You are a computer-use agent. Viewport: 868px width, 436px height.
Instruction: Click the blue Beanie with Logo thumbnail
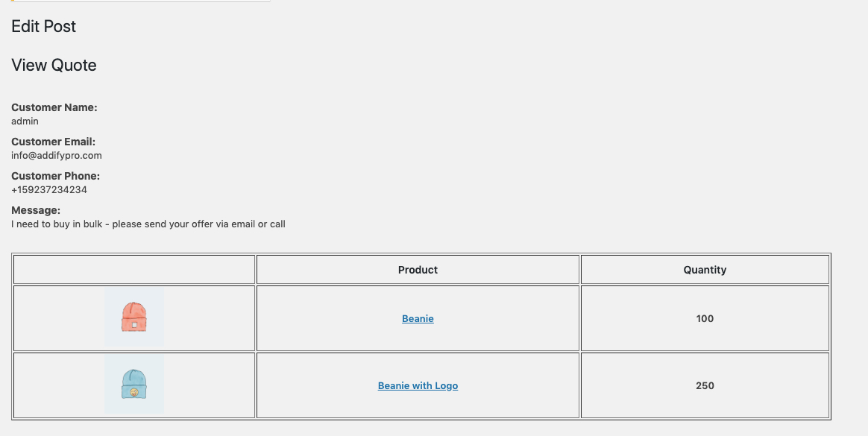tap(134, 384)
